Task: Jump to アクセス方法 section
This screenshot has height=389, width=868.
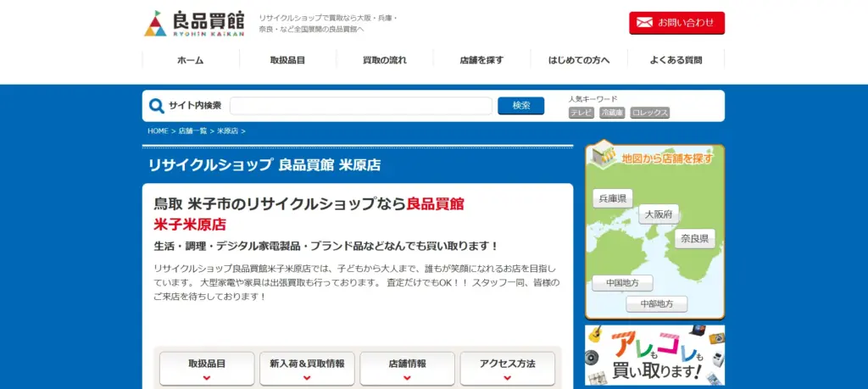Action: click(508, 369)
